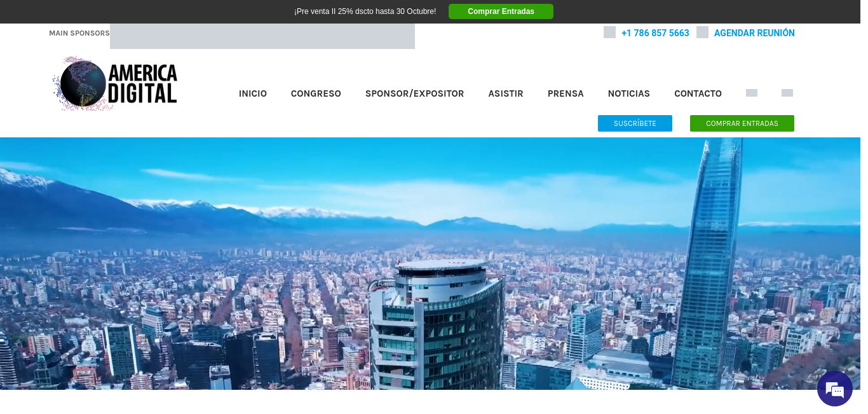Call the +1 786 857 5663 link

click(x=655, y=33)
